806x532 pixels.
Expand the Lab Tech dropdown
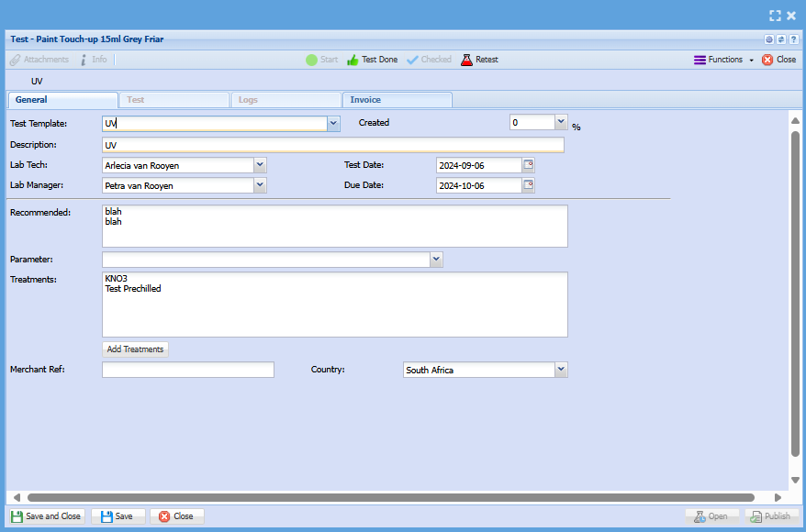(x=260, y=165)
